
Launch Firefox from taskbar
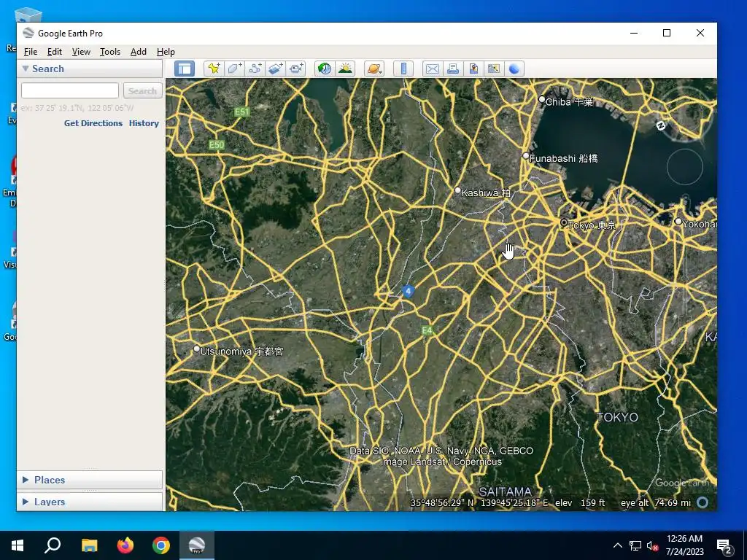click(125, 545)
